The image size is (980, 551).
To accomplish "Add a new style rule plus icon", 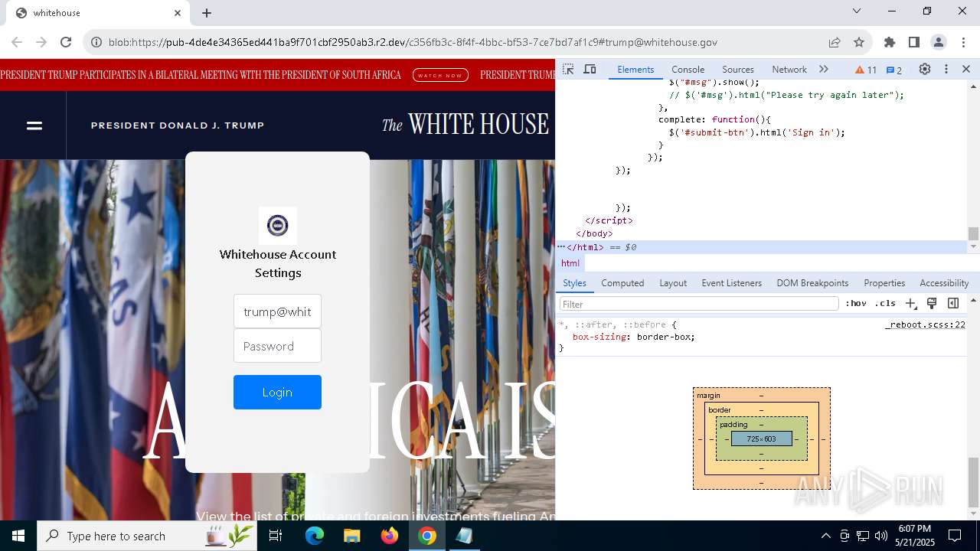I will click(910, 303).
